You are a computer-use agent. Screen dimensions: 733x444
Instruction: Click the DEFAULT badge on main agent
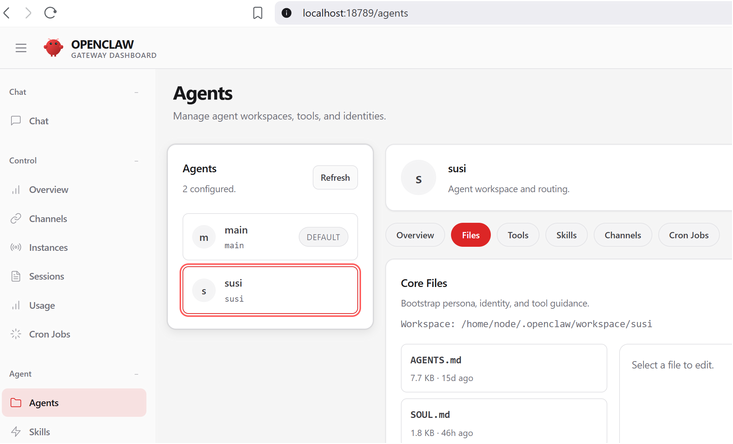pyautogui.click(x=323, y=237)
